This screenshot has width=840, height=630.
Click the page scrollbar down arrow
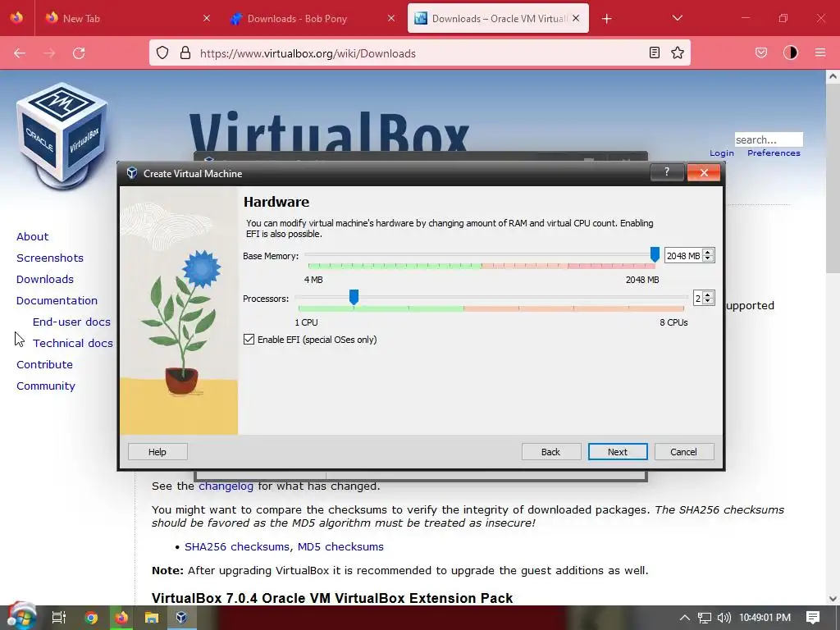pos(833,599)
